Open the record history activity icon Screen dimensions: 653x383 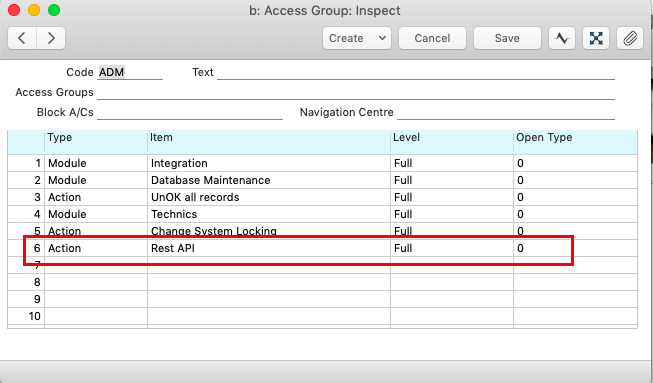pyautogui.click(x=562, y=38)
